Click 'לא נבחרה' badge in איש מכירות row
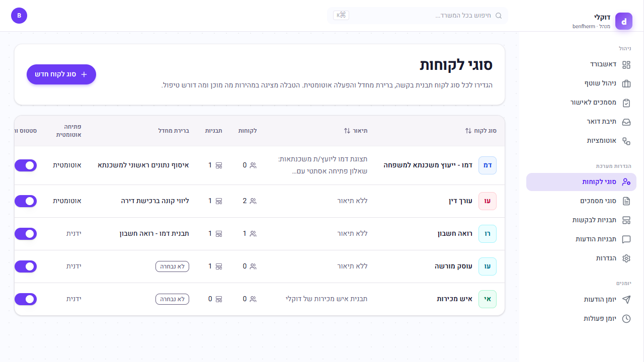The image size is (644, 362). point(172,299)
